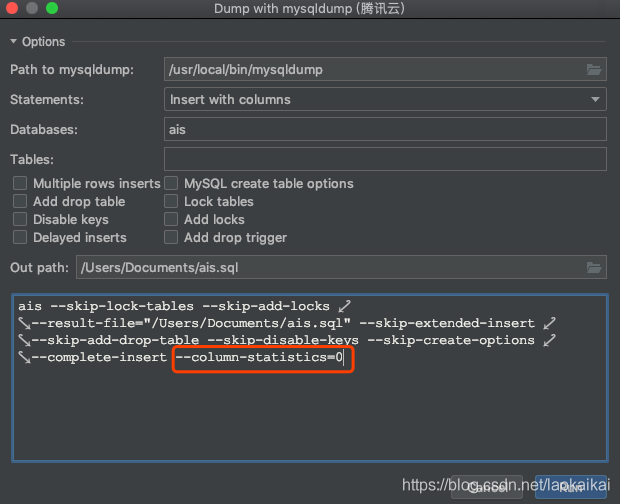The height and width of the screenshot is (504, 620).
Task: Toggle Disable keys checkbox
Action: [20, 219]
